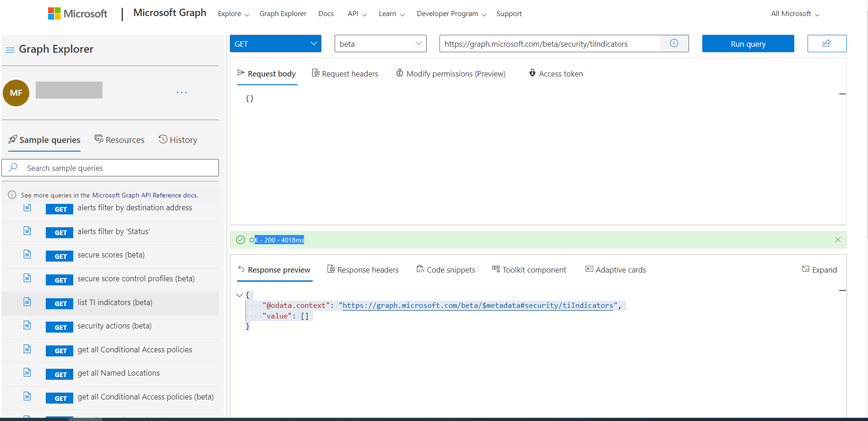
Task: Select the Access token tab icon
Action: [x=532, y=73]
